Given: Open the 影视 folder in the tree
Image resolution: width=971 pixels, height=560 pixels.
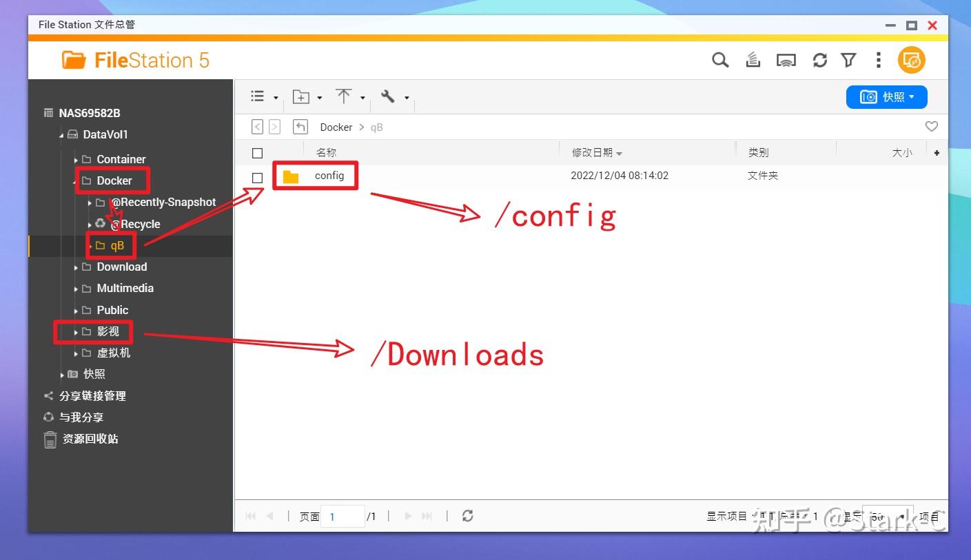Looking at the screenshot, I should tap(108, 331).
